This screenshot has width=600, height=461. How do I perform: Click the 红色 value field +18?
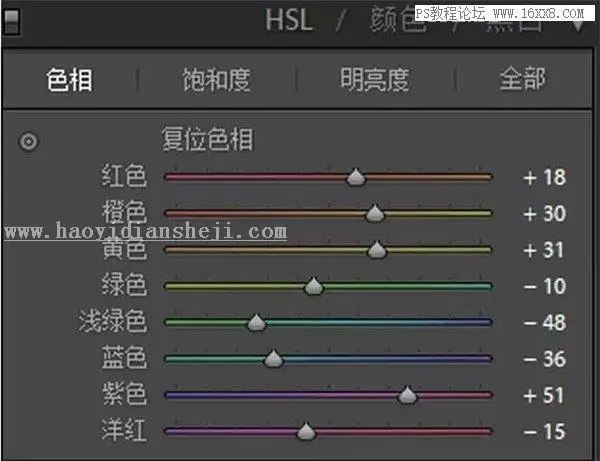tap(545, 178)
